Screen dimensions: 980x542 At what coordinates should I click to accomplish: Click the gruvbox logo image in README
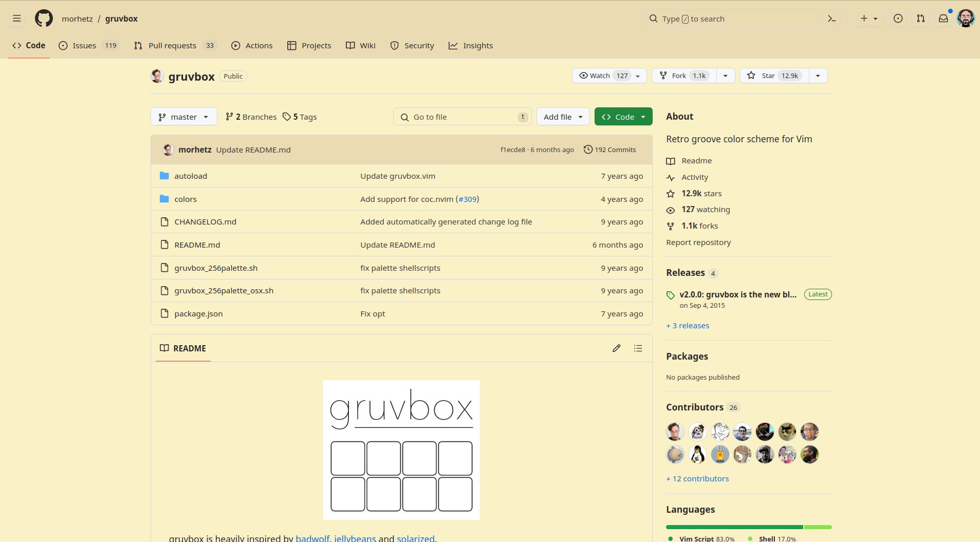[x=401, y=450]
